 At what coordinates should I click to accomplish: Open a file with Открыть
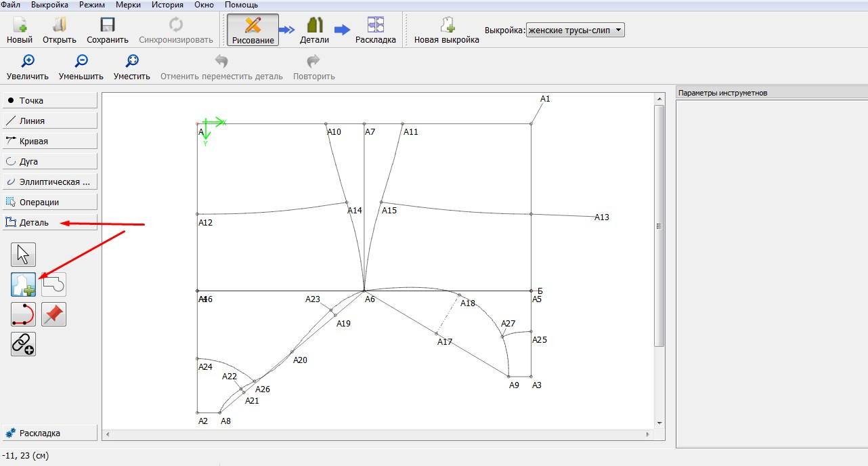[60, 30]
